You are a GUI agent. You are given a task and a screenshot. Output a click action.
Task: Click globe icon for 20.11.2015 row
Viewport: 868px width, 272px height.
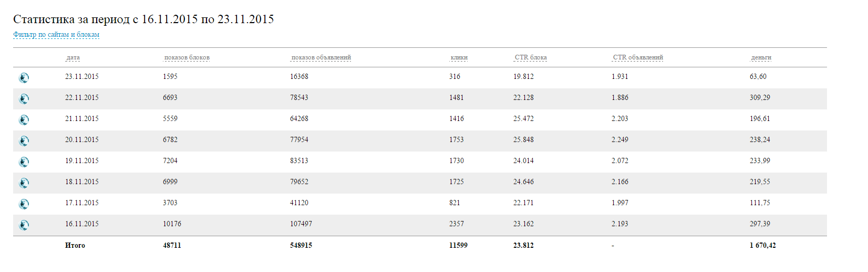click(x=24, y=141)
